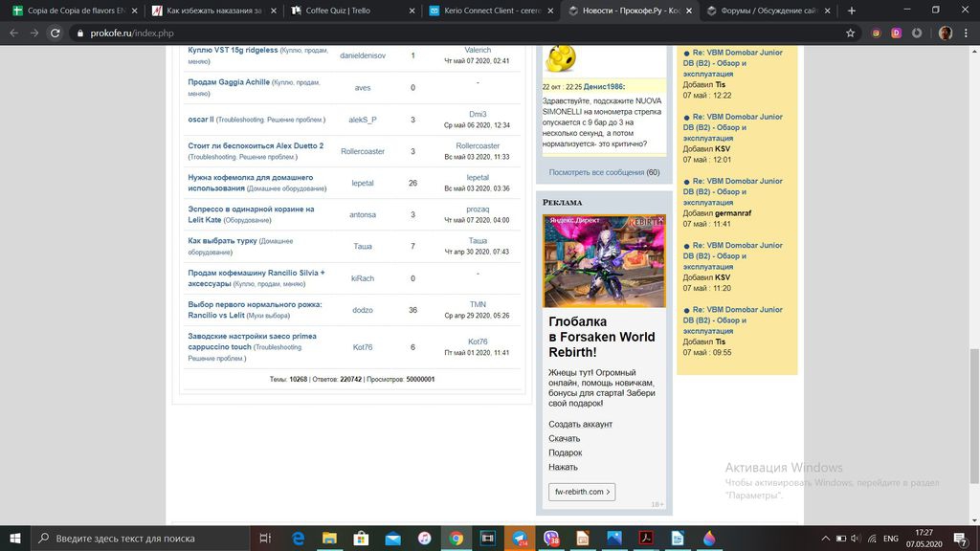Open Telegram from the taskbar
This screenshot has width=980, height=551.
(x=520, y=539)
